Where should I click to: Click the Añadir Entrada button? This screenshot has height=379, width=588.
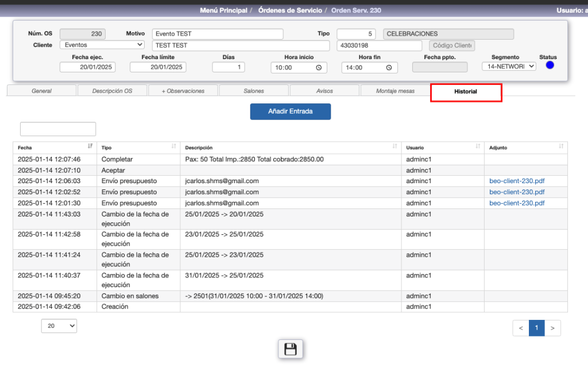click(x=290, y=111)
